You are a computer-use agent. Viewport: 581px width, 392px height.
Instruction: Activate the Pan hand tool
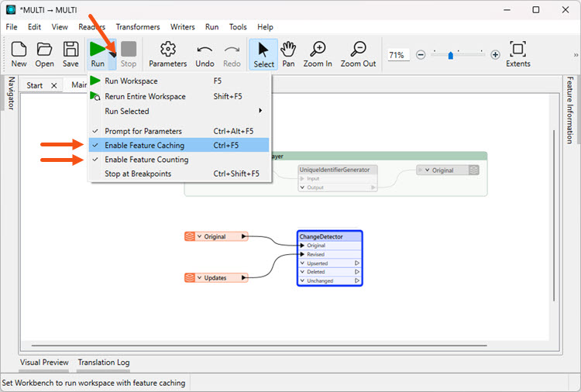(x=288, y=49)
